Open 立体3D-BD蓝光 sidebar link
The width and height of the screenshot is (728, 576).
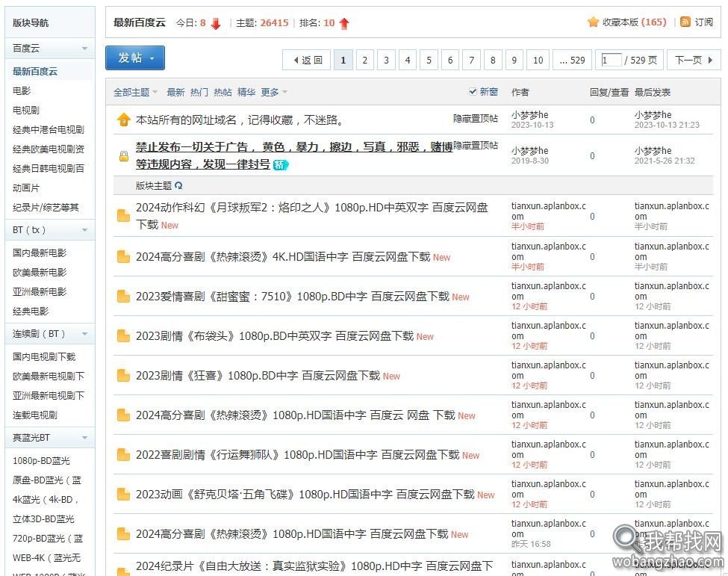43,519
